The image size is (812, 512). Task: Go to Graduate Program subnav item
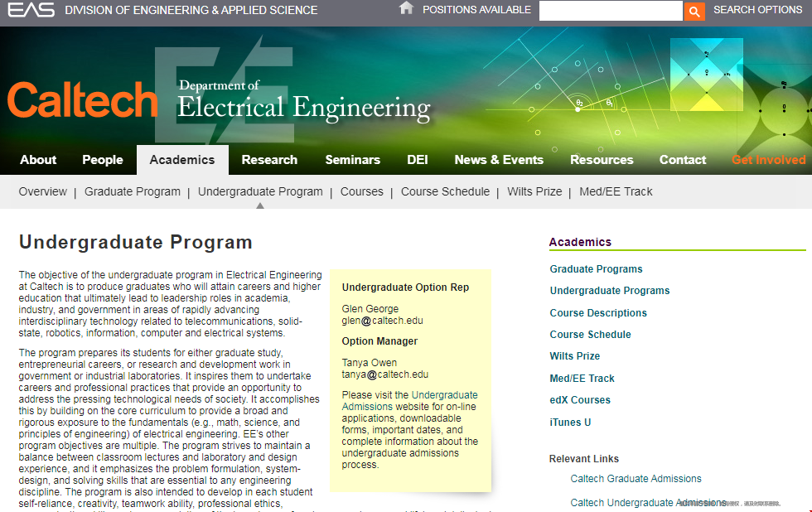tap(133, 191)
